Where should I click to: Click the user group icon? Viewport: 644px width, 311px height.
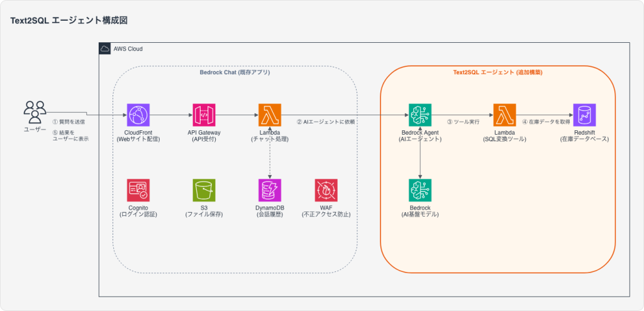pos(35,112)
